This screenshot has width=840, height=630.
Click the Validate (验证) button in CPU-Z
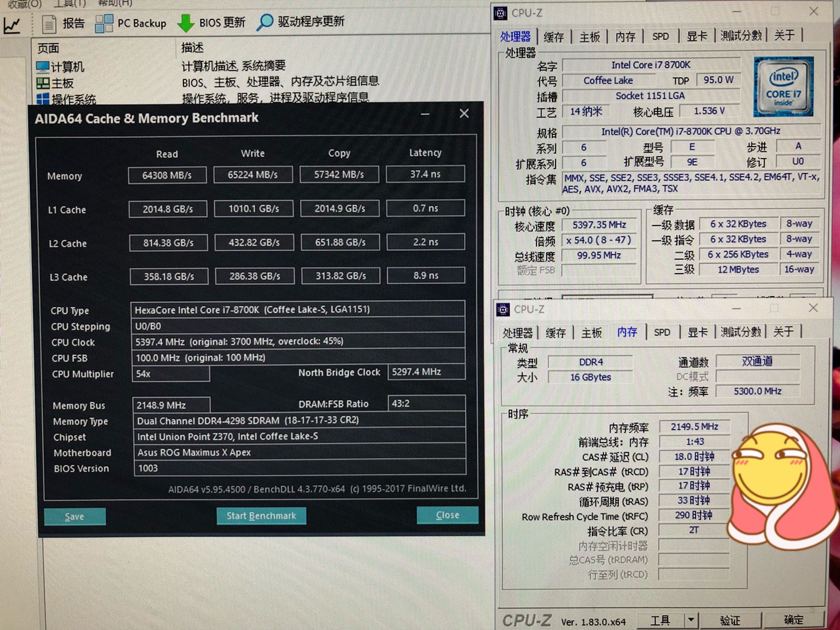(730, 620)
